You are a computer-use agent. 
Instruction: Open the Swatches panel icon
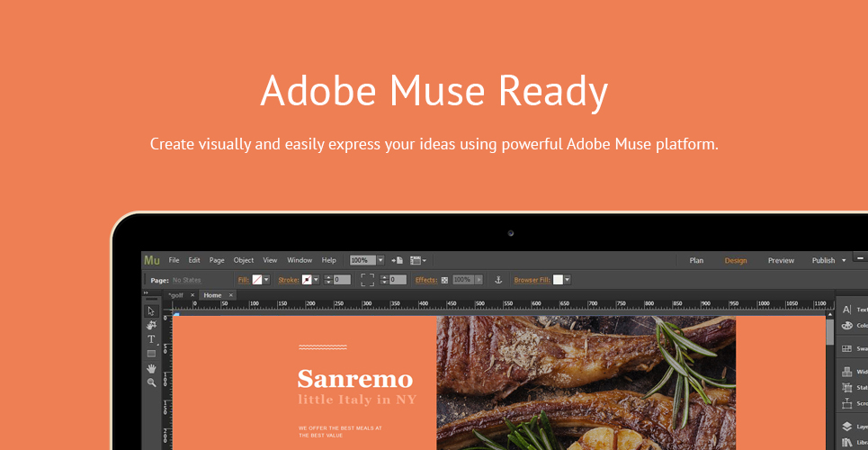click(x=847, y=348)
